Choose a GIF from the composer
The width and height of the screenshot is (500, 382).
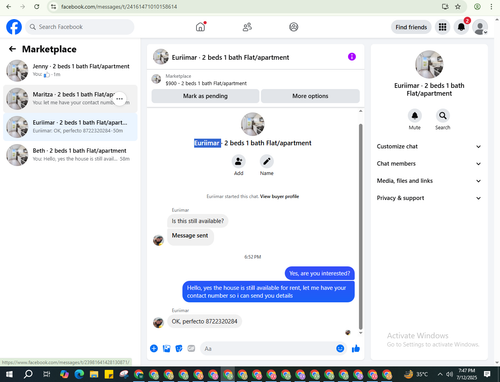191,349
